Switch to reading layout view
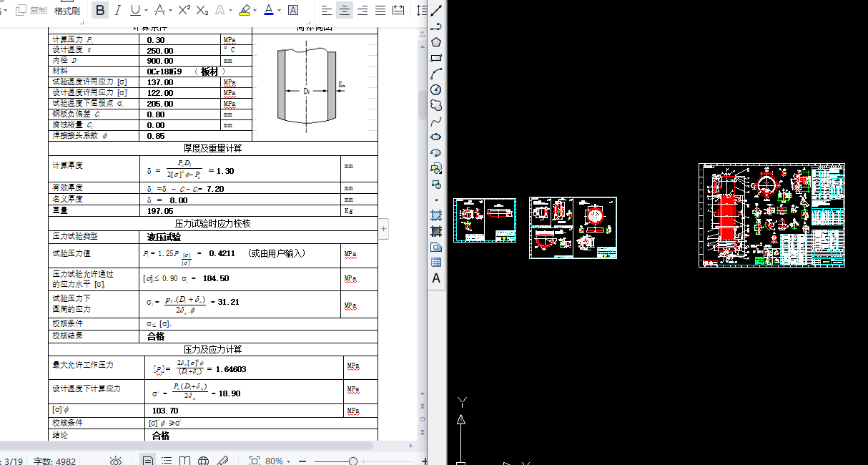Viewport: 868px width, 465px height. pyautogui.click(x=185, y=461)
